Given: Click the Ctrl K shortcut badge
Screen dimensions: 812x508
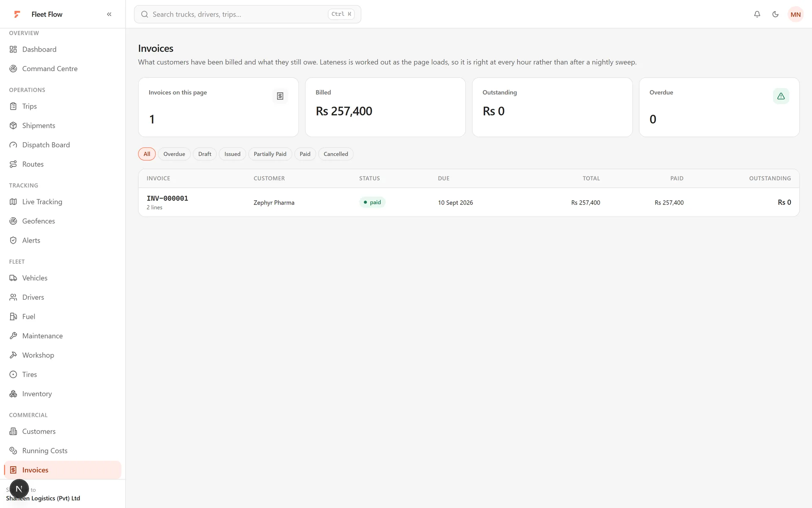Looking at the screenshot, I should [341, 14].
